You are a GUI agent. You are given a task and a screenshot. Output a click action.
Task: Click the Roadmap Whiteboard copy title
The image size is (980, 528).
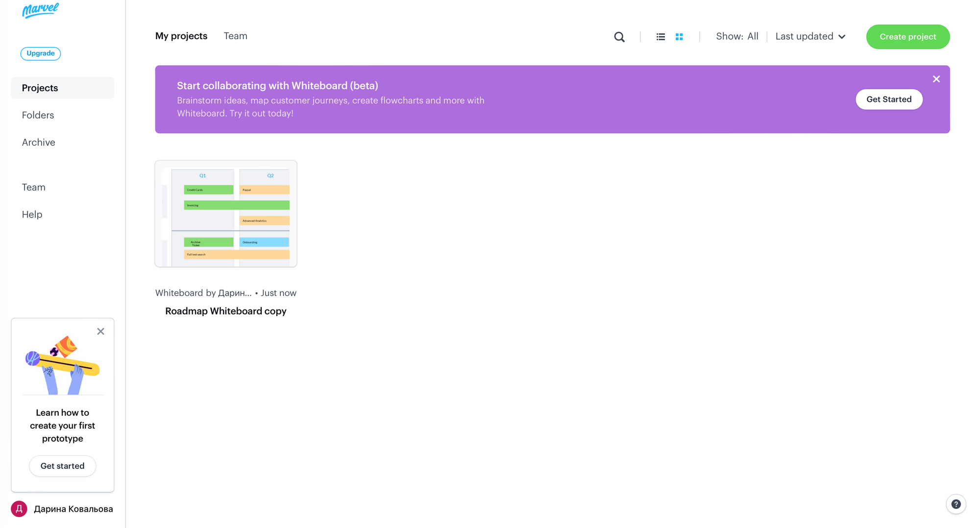226,311
